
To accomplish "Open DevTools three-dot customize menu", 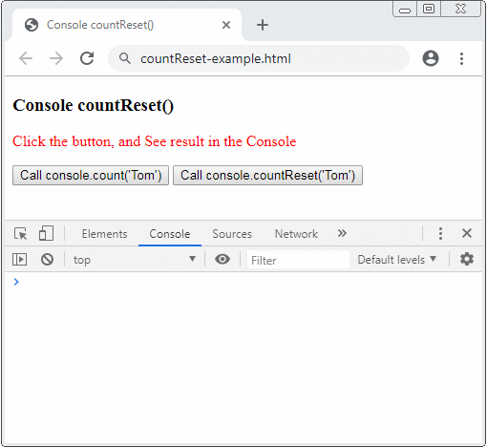I will [440, 233].
